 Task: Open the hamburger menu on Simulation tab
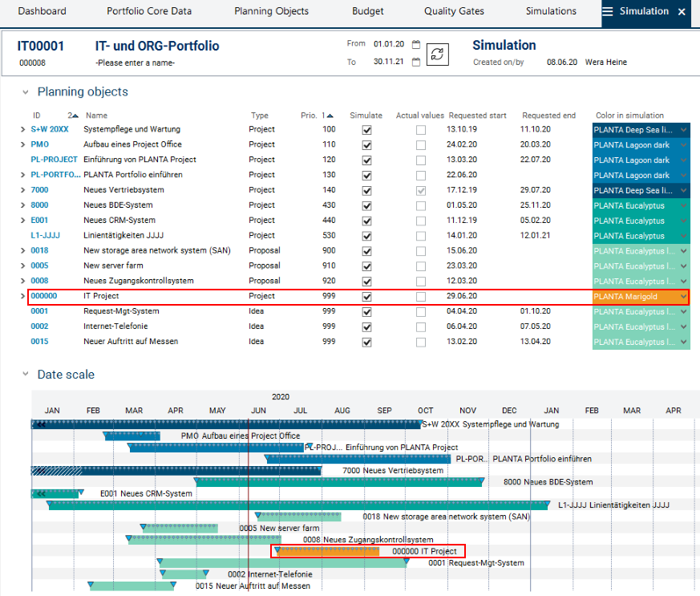point(608,12)
